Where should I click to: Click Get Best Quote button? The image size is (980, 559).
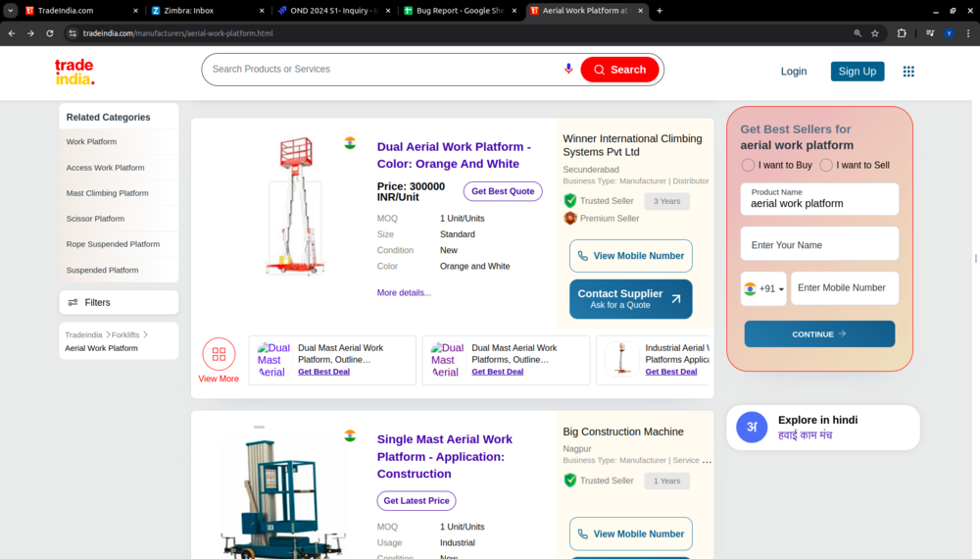[x=503, y=191]
